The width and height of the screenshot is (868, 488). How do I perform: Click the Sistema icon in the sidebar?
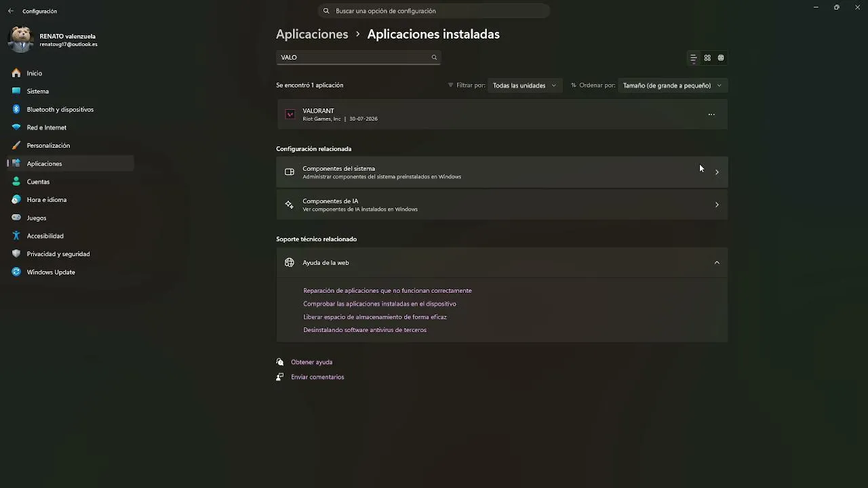pos(16,91)
